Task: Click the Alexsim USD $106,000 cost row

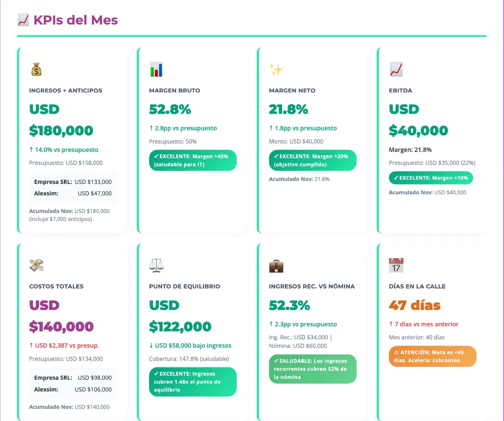Action: tap(73, 390)
